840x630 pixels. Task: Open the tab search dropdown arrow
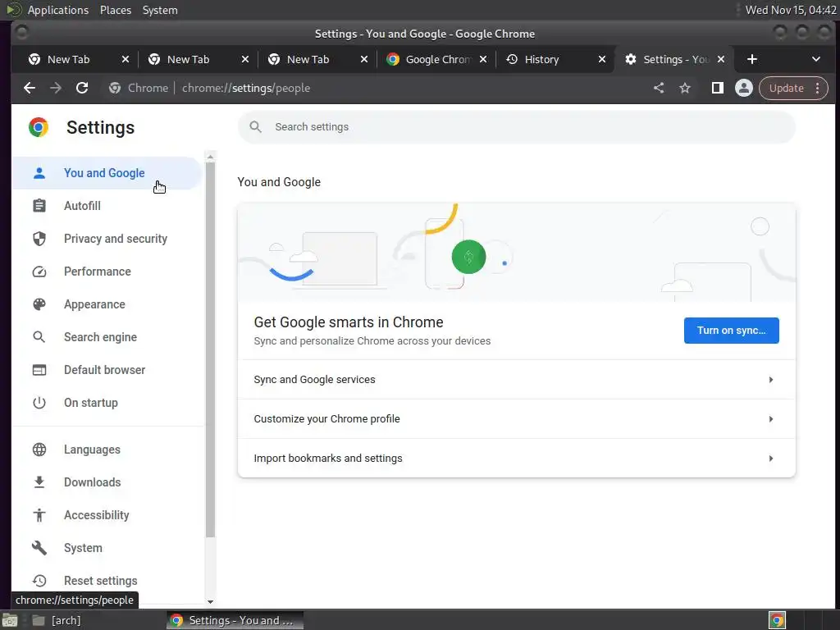(816, 59)
